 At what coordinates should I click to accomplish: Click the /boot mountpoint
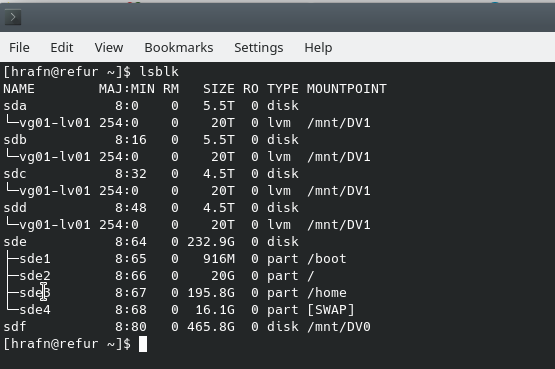pyautogui.click(x=327, y=259)
